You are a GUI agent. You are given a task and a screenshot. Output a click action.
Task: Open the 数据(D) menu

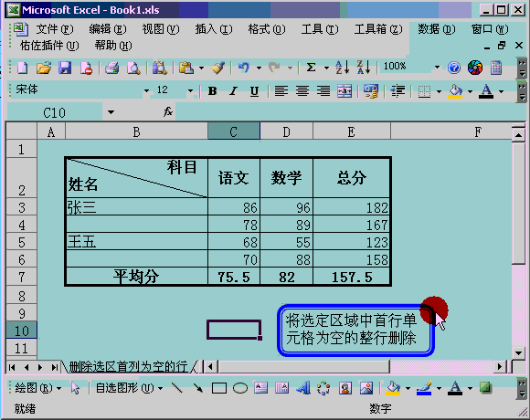pos(437,29)
